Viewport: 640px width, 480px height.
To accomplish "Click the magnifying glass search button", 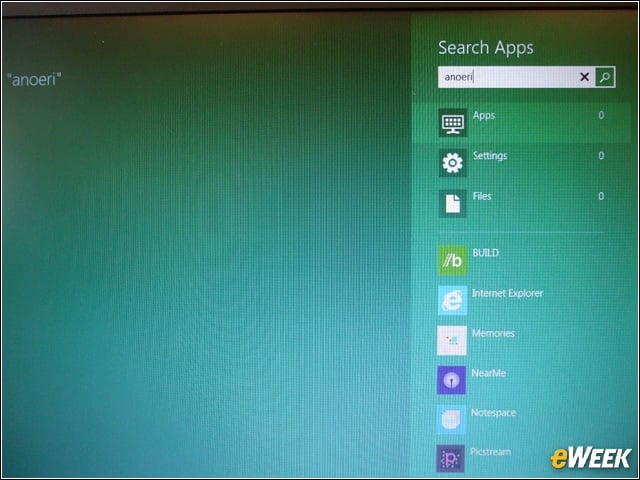I will pyautogui.click(x=605, y=77).
